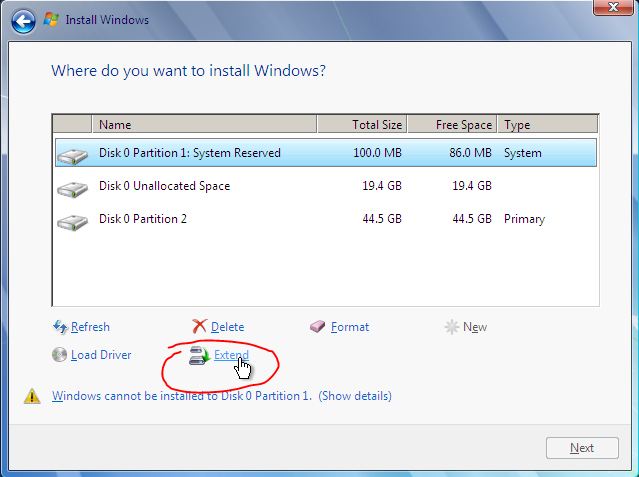
Task: Click 44.5 GB total size of Partition 2
Action: (382, 219)
